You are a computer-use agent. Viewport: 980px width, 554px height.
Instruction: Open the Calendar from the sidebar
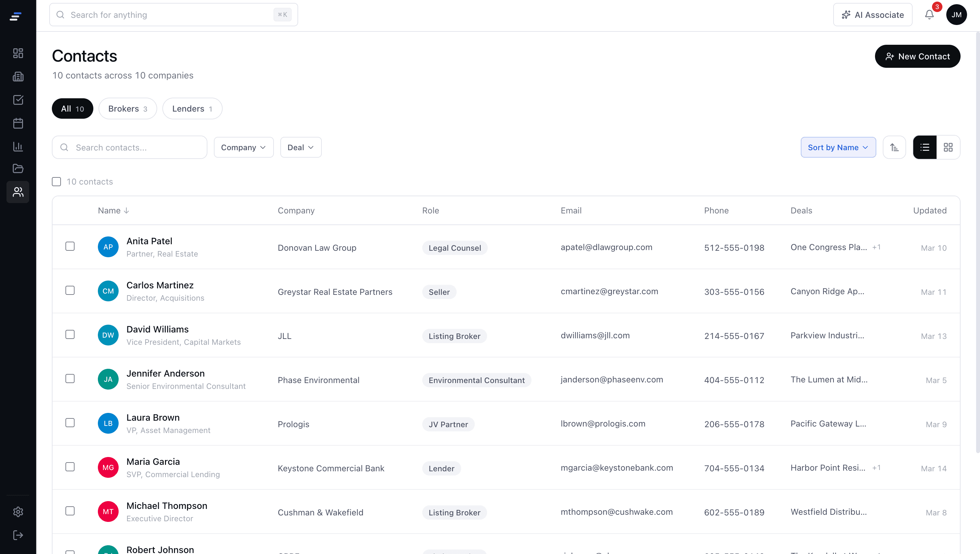pyautogui.click(x=17, y=123)
